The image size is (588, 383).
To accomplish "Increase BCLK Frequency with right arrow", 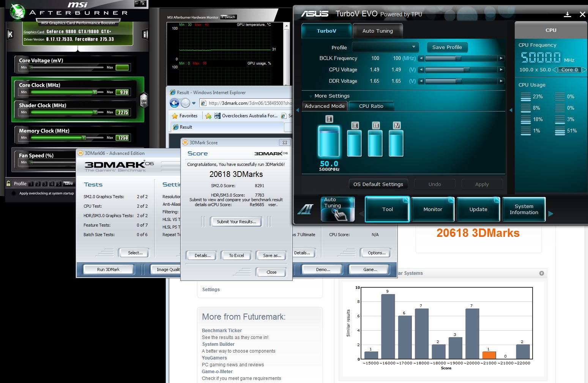I will pyautogui.click(x=501, y=58).
